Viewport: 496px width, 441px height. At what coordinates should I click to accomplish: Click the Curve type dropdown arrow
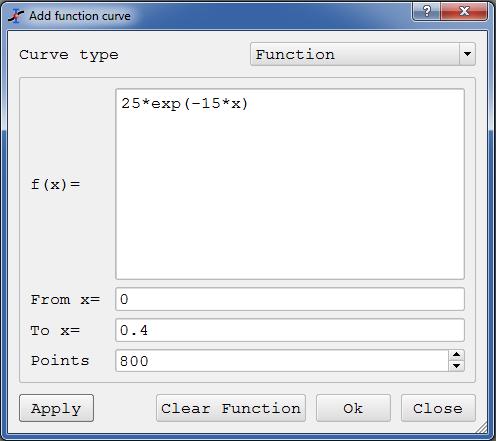click(x=467, y=54)
